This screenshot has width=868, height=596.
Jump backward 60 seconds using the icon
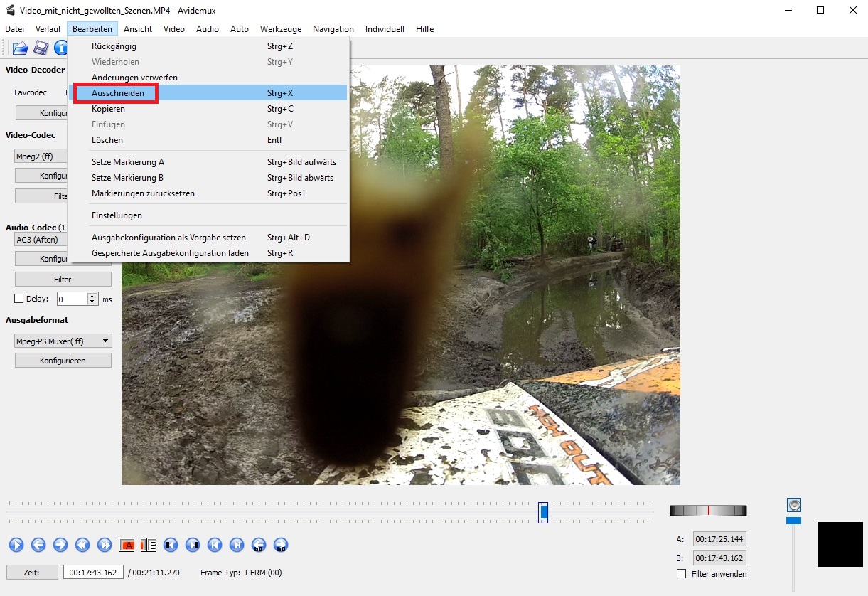(x=259, y=546)
